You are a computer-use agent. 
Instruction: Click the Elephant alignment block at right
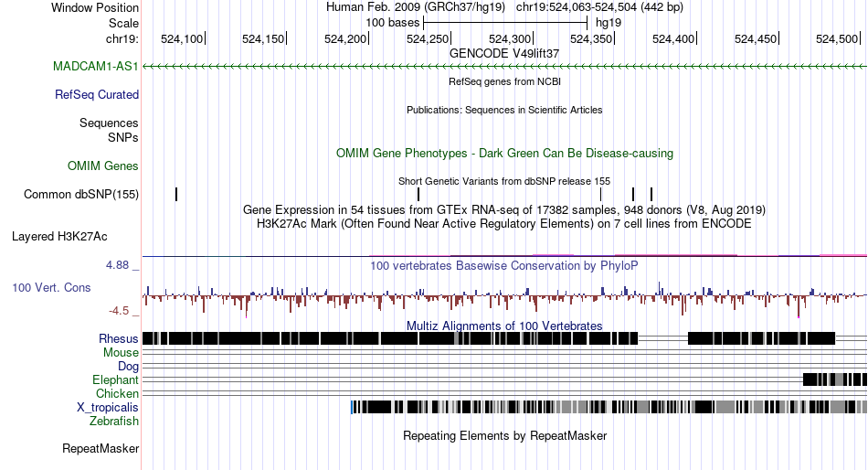point(835,379)
